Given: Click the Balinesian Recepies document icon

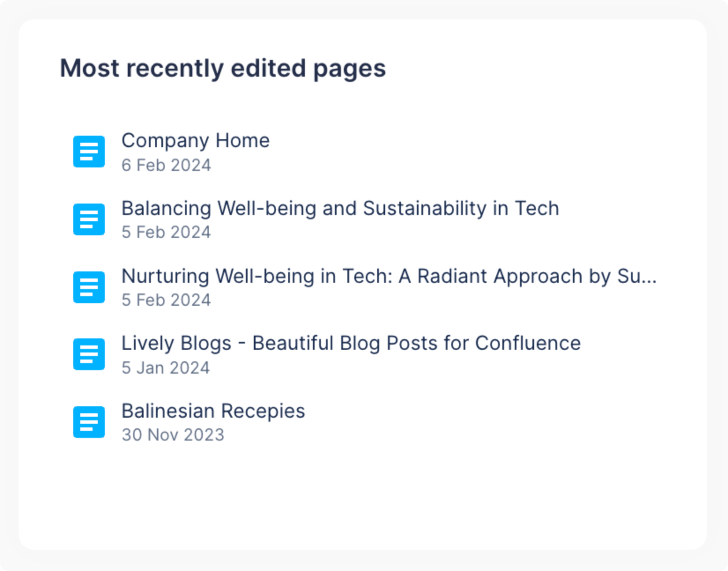Looking at the screenshot, I should [89, 422].
